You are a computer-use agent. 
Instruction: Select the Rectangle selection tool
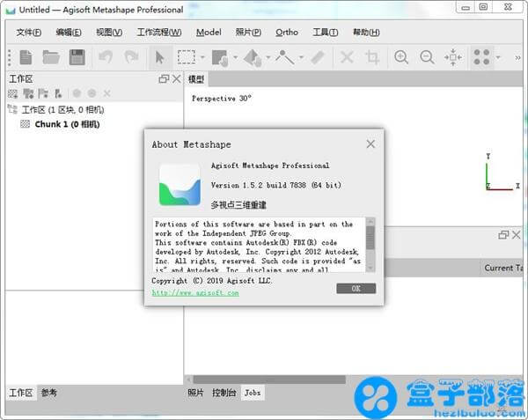coord(187,57)
